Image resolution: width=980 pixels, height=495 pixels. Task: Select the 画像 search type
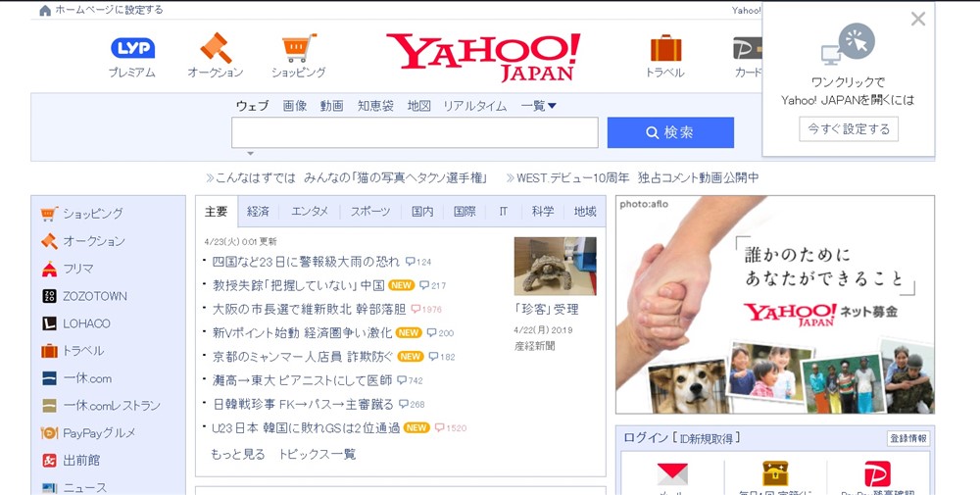pos(294,106)
